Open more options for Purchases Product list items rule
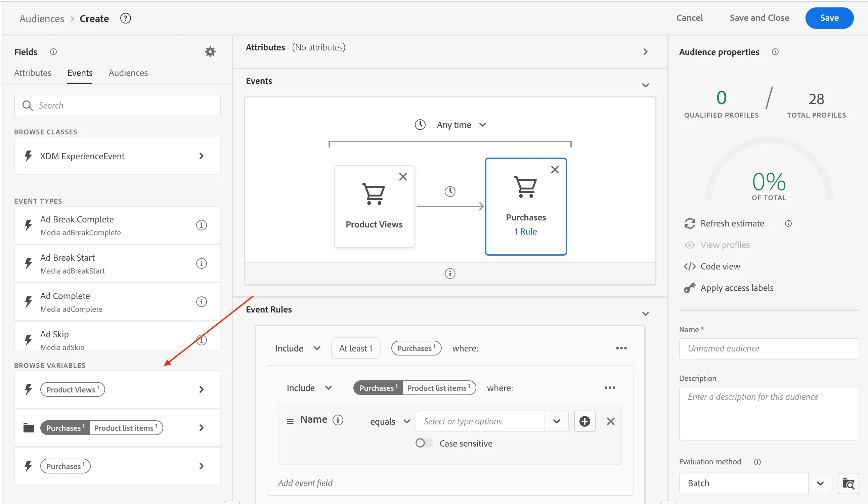The image size is (868, 504). [609, 388]
